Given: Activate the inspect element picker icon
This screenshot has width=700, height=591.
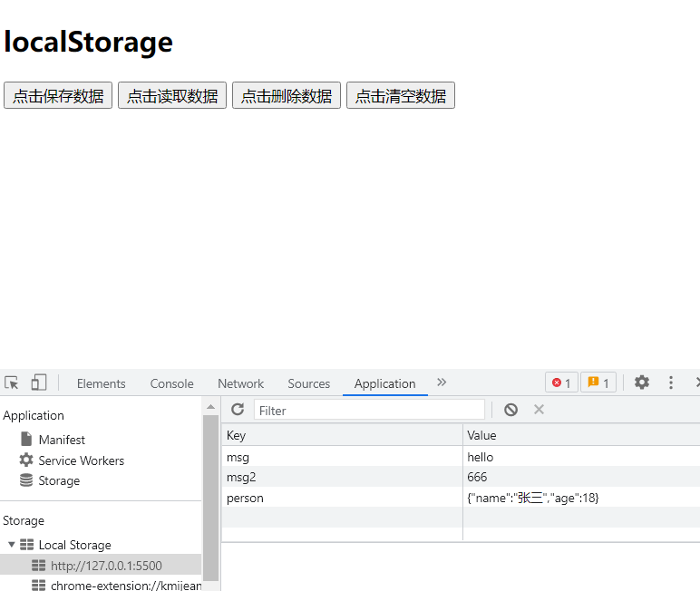Looking at the screenshot, I should (x=12, y=383).
